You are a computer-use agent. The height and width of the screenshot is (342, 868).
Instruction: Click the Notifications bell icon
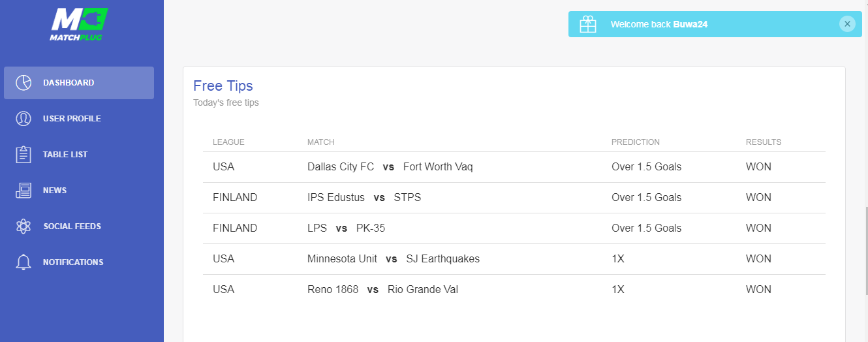click(23, 262)
